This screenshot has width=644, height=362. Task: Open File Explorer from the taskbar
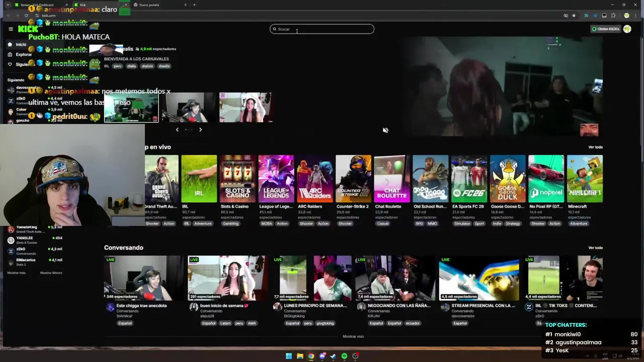300,356
